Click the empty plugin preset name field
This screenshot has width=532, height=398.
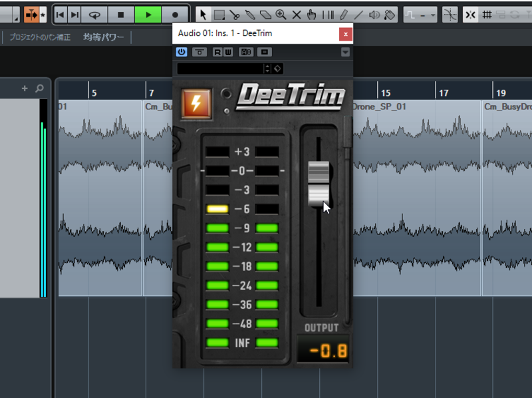220,69
